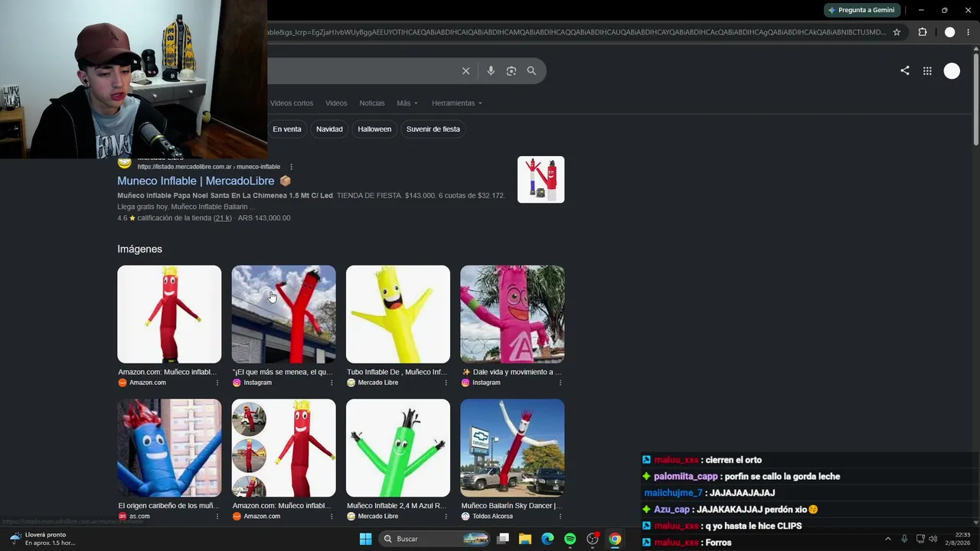This screenshot has width=980, height=551.
Task: Submit search with the magnifier icon
Action: pos(531,71)
